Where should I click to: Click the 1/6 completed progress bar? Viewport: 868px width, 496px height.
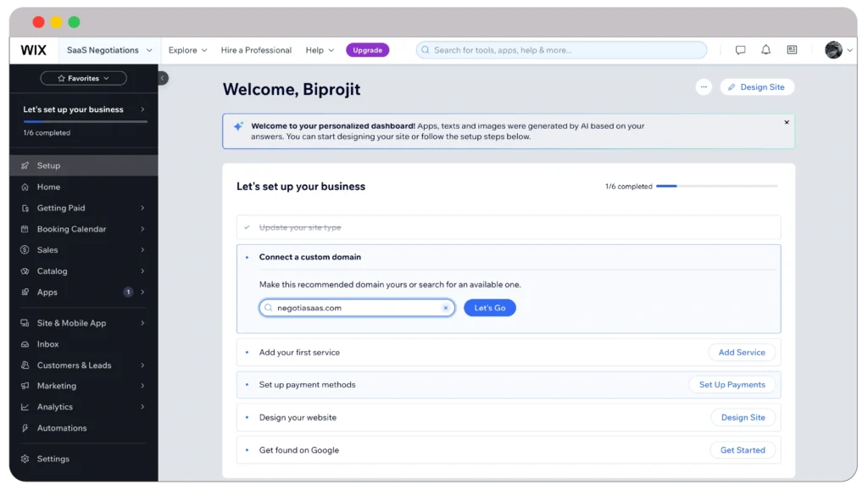pyautogui.click(x=715, y=186)
